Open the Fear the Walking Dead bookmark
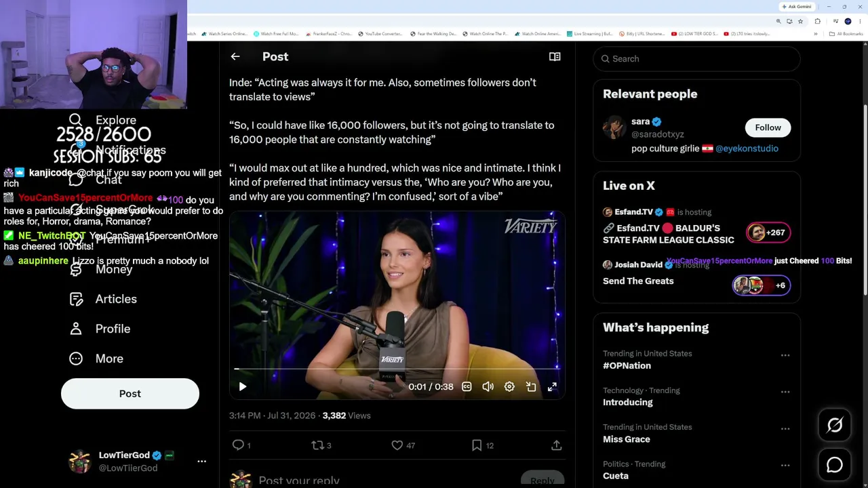 point(433,34)
